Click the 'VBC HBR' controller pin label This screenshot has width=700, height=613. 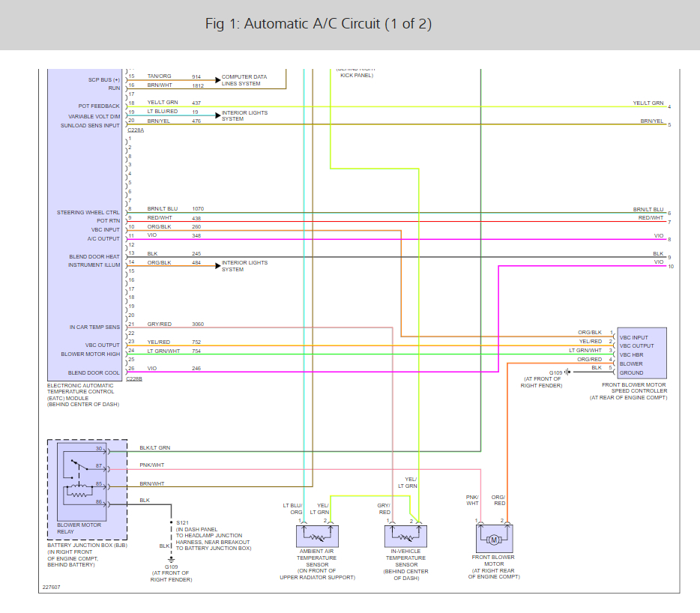click(631, 355)
